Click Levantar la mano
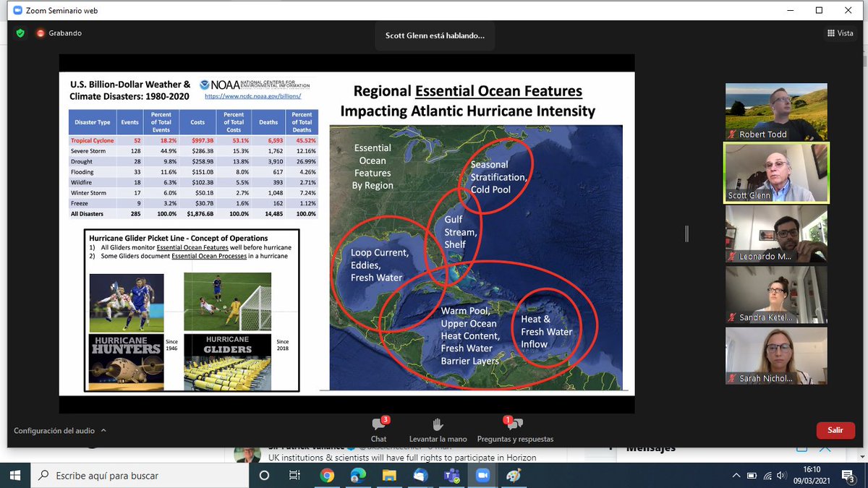Screen dimensions: 868x488 click(437, 429)
